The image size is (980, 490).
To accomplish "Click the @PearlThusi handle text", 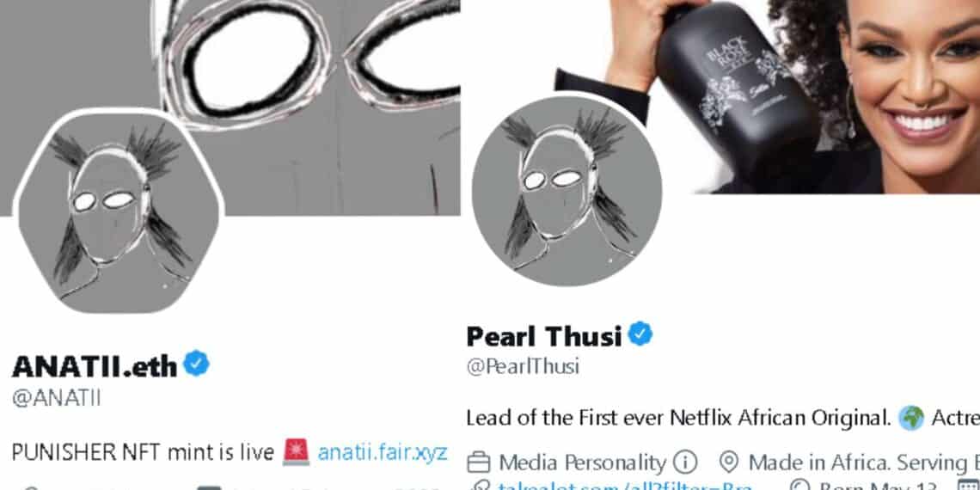I will [523, 366].
